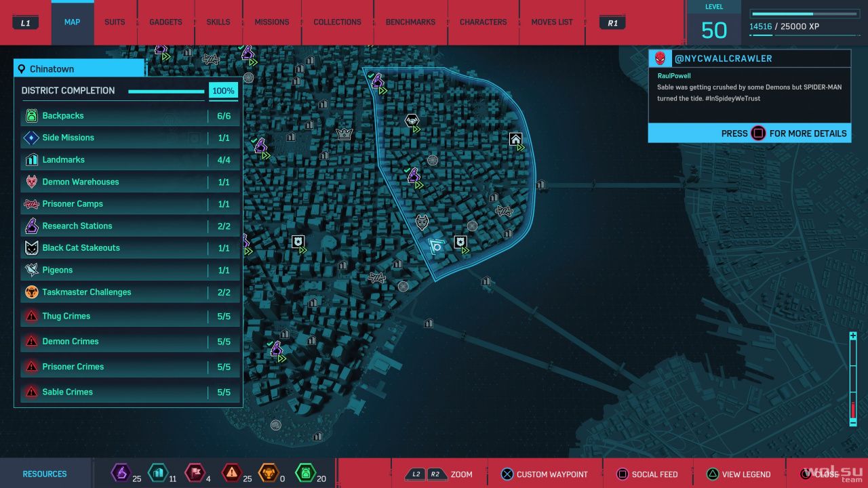The width and height of the screenshot is (868, 488).
Task: Click the Taskmaster Challenges icon
Action: [x=31, y=292]
